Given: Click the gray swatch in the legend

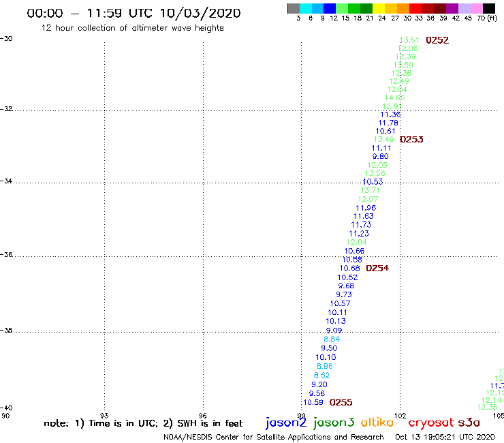Looking at the screenshot, I should point(294,8).
